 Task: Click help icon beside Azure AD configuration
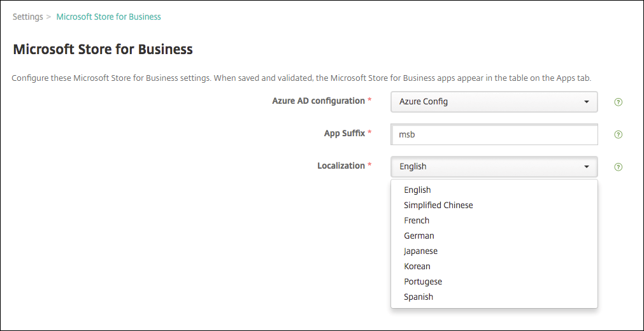click(x=617, y=102)
